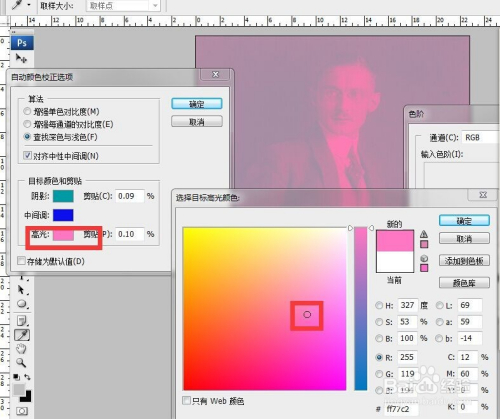Click 添加到色板 button
This screenshot has width=500, height=419.
pos(464,260)
